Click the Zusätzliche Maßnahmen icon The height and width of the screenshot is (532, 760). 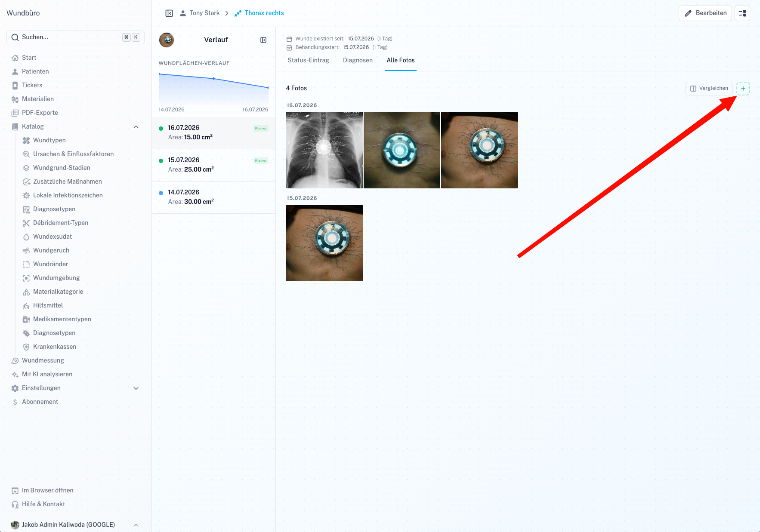click(x=26, y=181)
